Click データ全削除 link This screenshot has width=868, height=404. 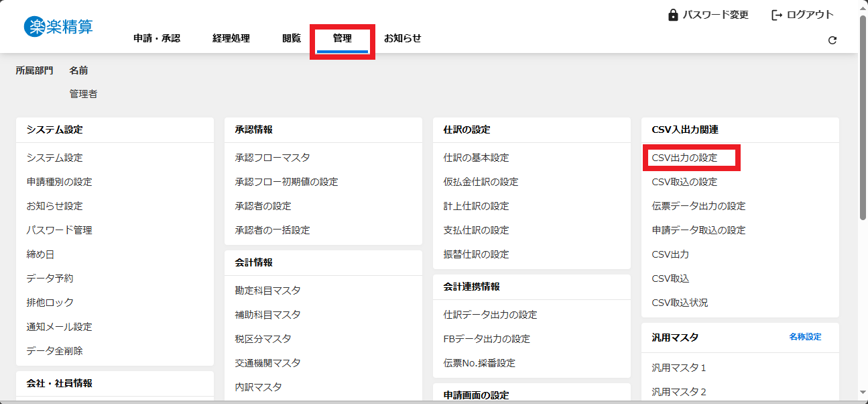tap(54, 351)
